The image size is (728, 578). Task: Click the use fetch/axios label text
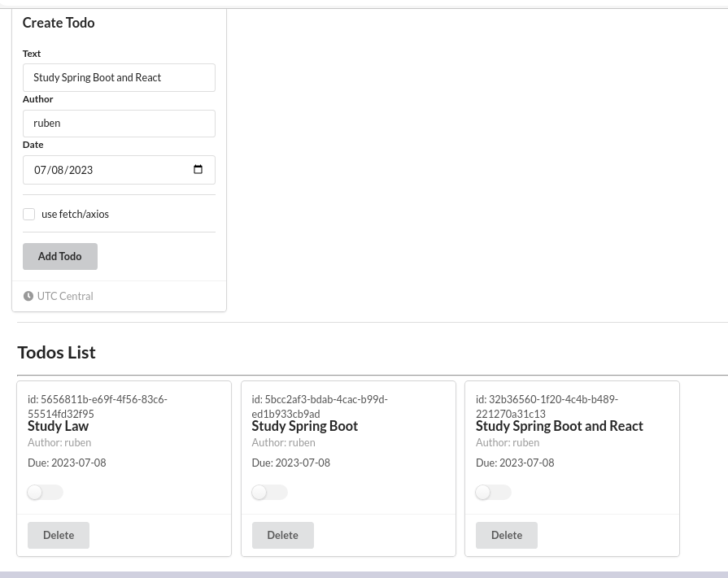point(75,214)
